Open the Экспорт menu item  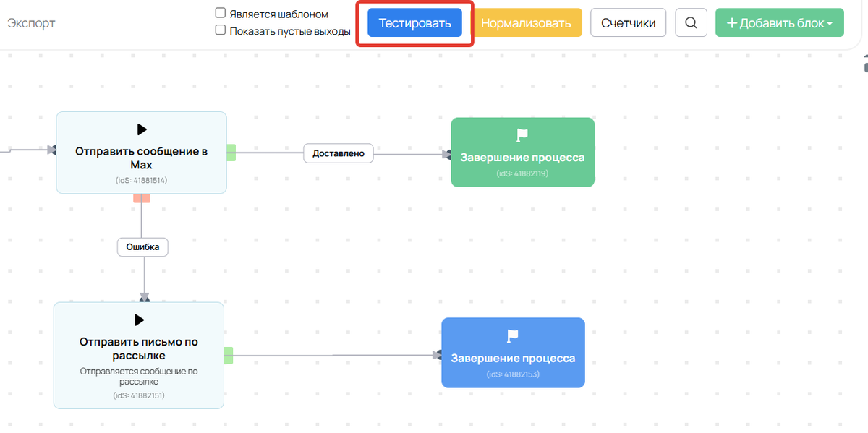point(31,23)
